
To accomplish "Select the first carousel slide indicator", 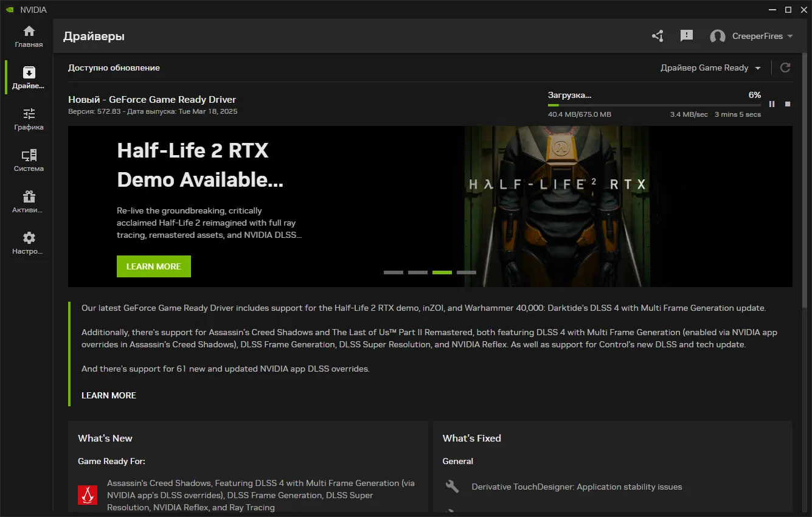I will point(394,272).
